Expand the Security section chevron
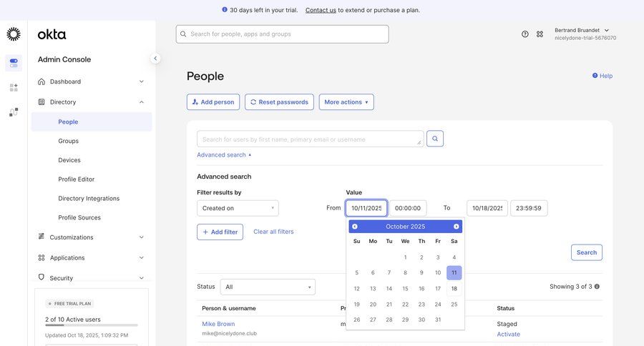 point(141,278)
